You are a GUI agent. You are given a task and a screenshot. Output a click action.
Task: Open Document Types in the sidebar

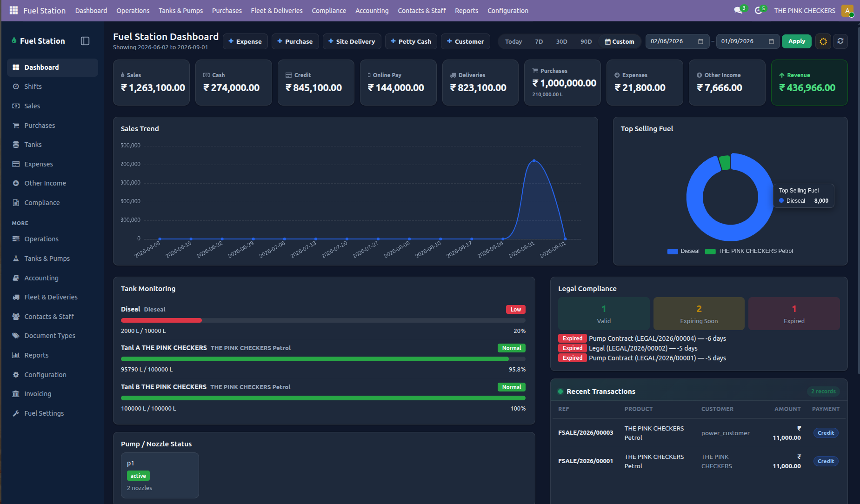point(53,336)
